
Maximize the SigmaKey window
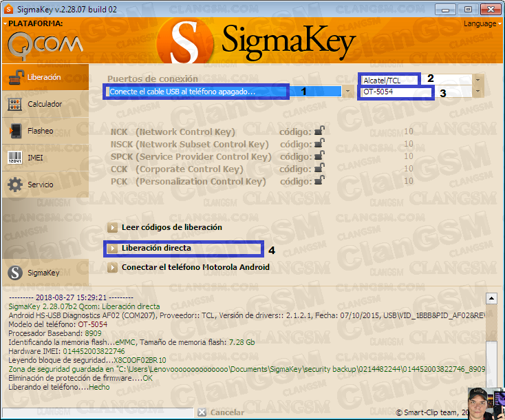(468, 10)
